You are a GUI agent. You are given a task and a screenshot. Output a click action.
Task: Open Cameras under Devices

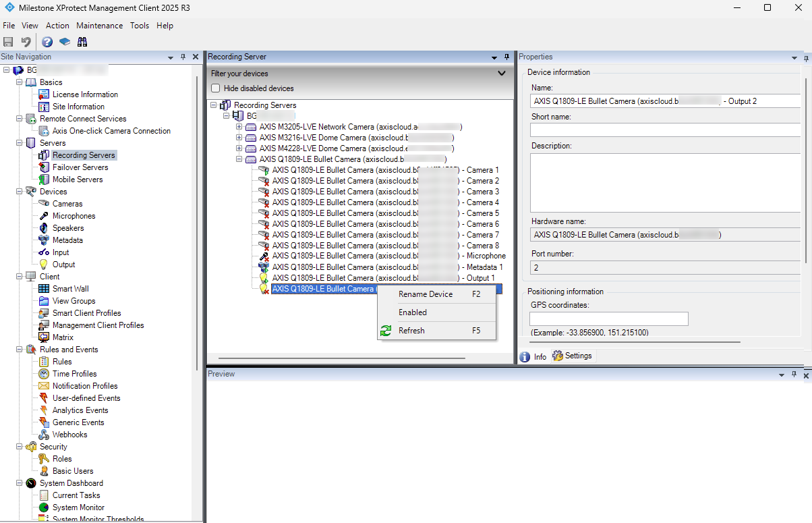67,204
